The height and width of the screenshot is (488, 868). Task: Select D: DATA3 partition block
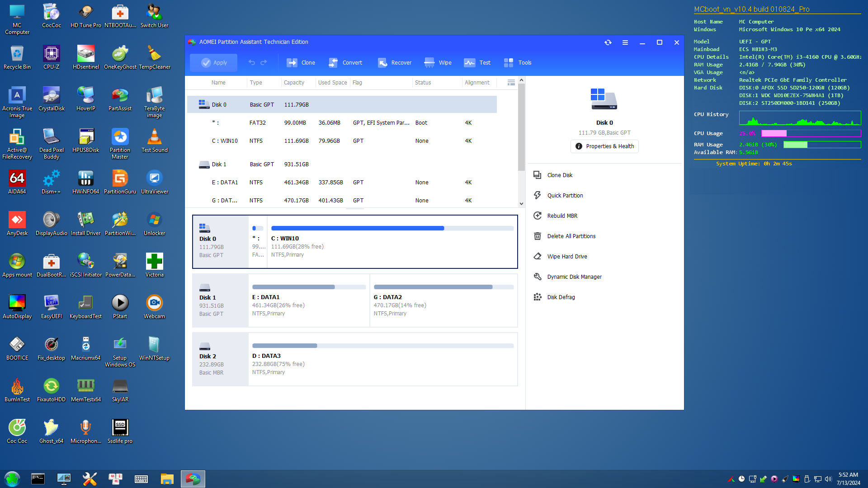coord(382,360)
